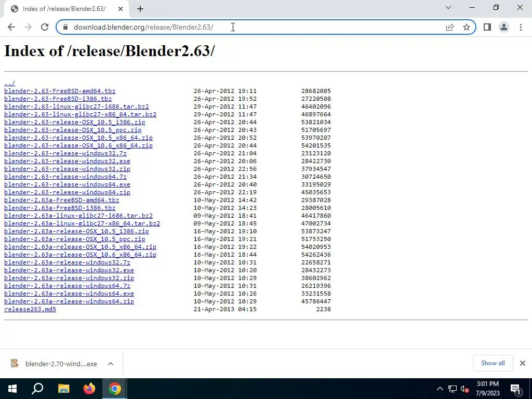Click blender-2.63a-release-windows64.exe link

point(69,294)
